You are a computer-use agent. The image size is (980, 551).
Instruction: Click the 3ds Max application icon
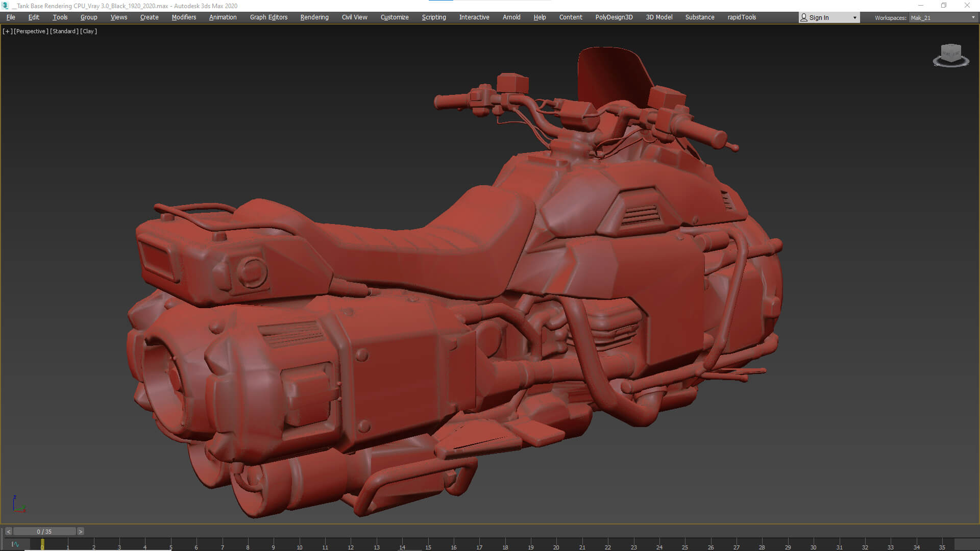[x=6, y=6]
